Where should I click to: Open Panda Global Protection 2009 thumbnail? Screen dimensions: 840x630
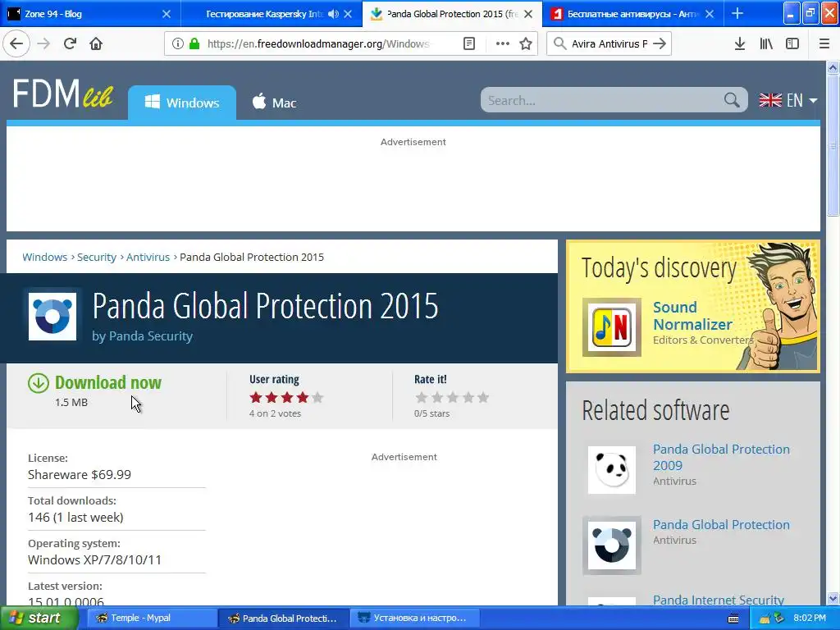(612, 470)
